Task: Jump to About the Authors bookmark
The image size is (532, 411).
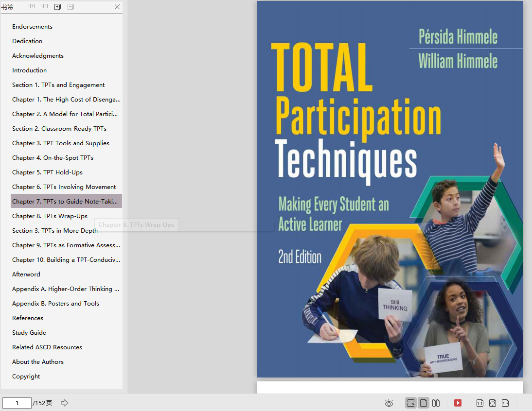Action: point(38,361)
